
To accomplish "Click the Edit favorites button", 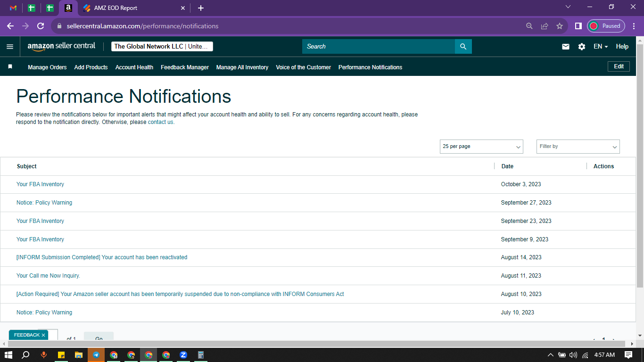I will point(619,66).
